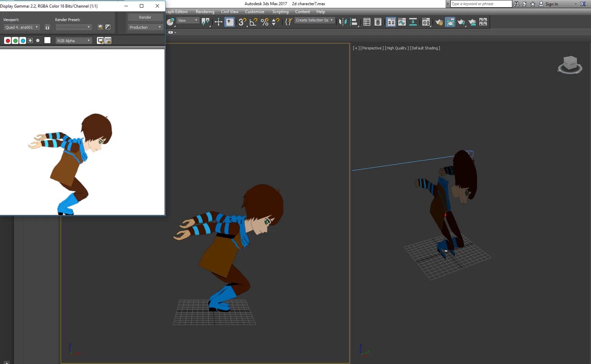Open the Rendering menu
Viewport: 591px width, 364px height.
tap(205, 12)
